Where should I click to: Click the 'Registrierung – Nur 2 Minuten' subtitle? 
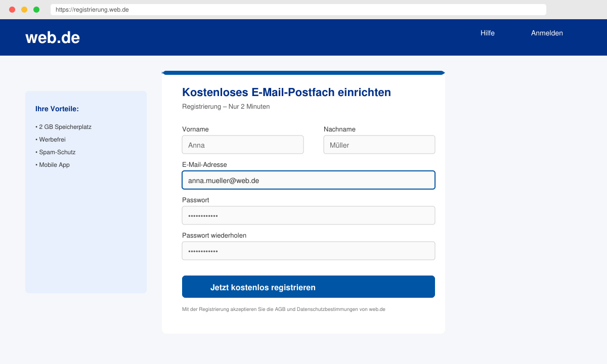click(x=226, y=107)
